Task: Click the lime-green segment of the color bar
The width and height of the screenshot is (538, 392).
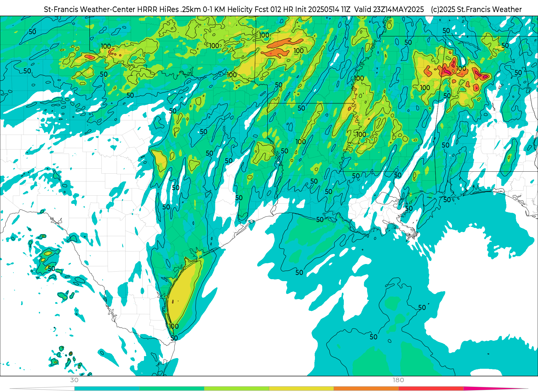Action: [x=236, y=389]
